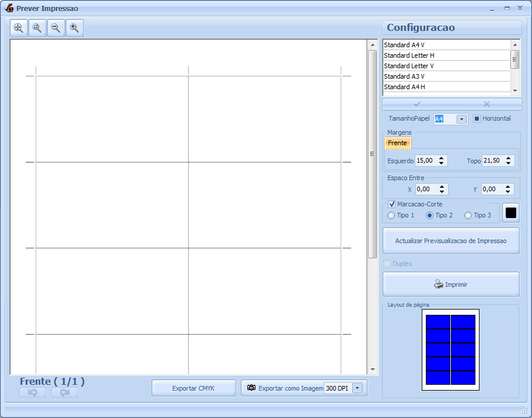The width and height of the screenshot is (532, 418).
Task: Click the Esquerdo margin value field
Action: pyautogui.click(x=426, y=161)
